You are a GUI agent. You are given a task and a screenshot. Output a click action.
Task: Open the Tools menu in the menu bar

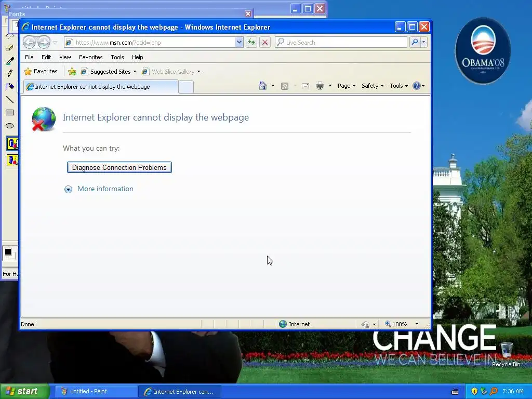(117, 57)
